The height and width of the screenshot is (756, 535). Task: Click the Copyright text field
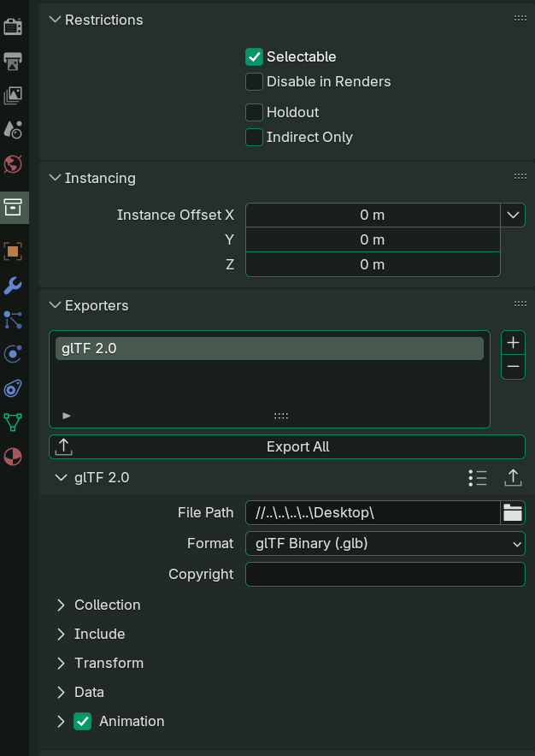[x=385, y=574]
